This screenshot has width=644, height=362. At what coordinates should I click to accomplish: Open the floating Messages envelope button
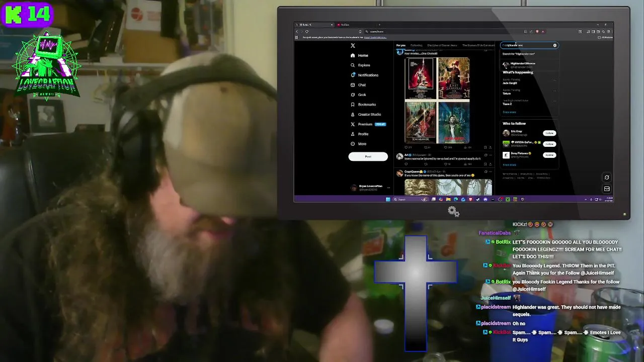(607, 189)
